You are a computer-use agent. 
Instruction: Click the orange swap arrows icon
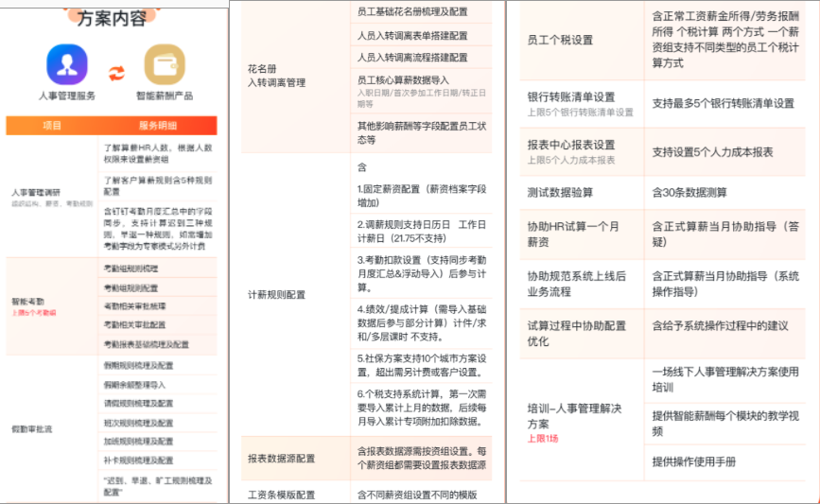click(x=116, y=73)
